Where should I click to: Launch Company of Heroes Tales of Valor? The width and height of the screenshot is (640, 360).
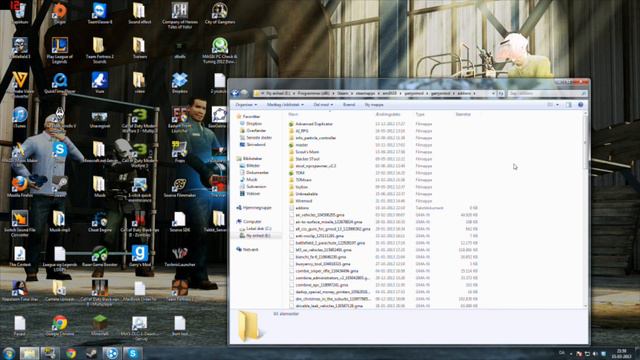click(180, 15)
